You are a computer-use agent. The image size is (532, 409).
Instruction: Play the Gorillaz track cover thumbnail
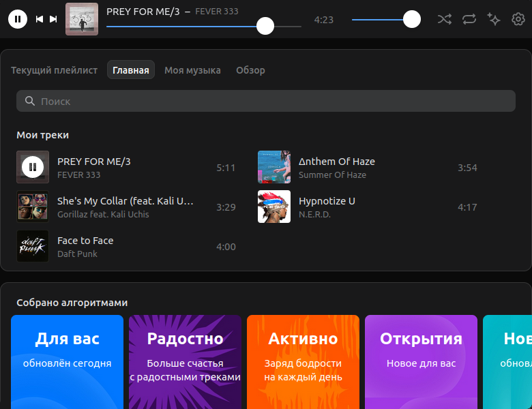click(x=33, y=207)
